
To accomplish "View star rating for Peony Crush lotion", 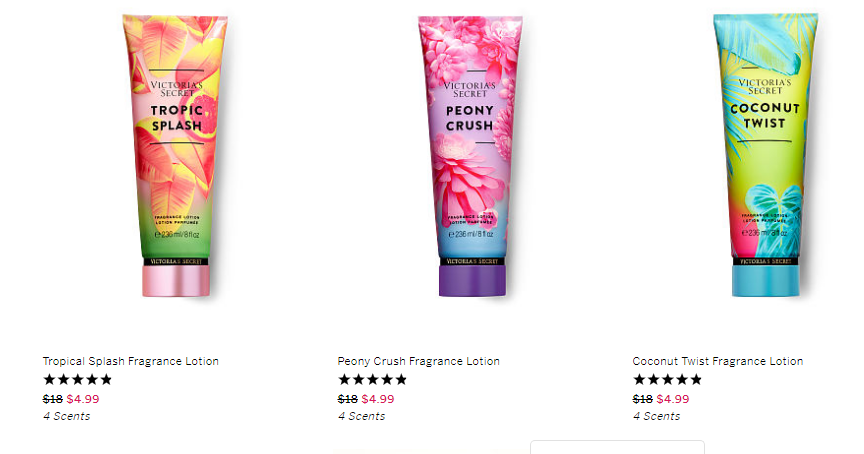I will pos(372,379).
